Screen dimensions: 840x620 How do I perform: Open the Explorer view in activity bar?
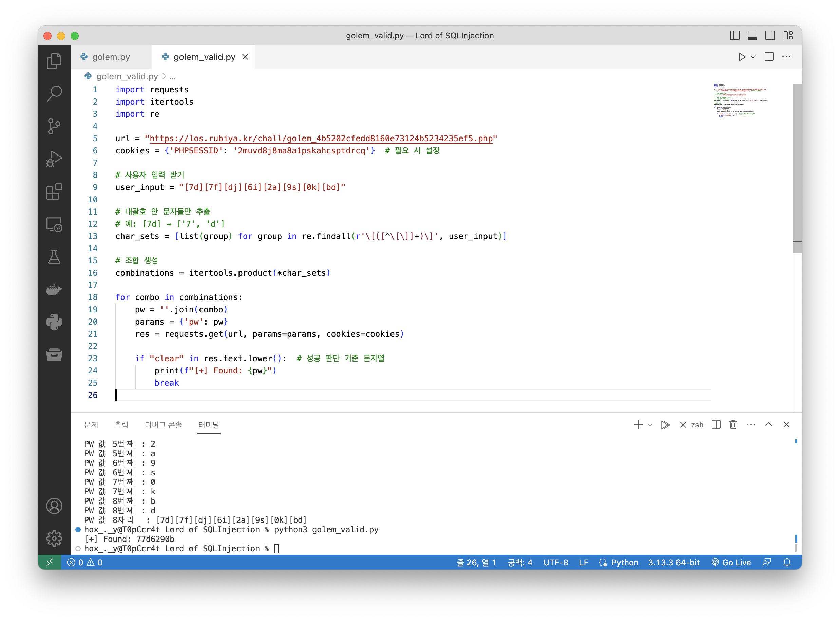pyautogui.click(x=54, y=61)
